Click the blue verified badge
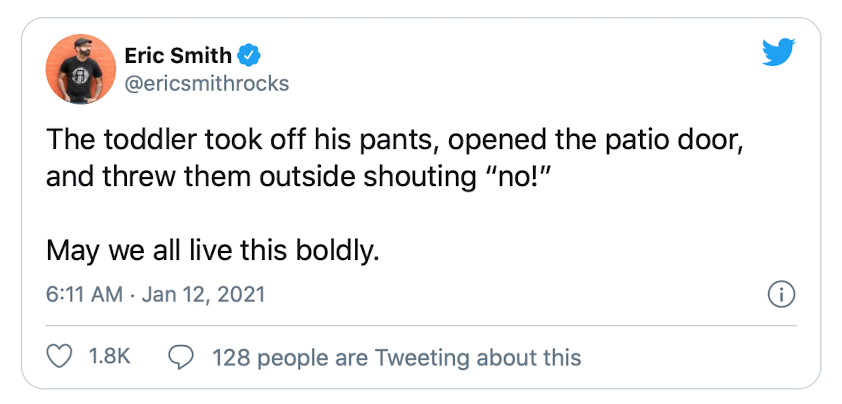The width and height of the screenshot is (842, 404). [x=255, y=55]
